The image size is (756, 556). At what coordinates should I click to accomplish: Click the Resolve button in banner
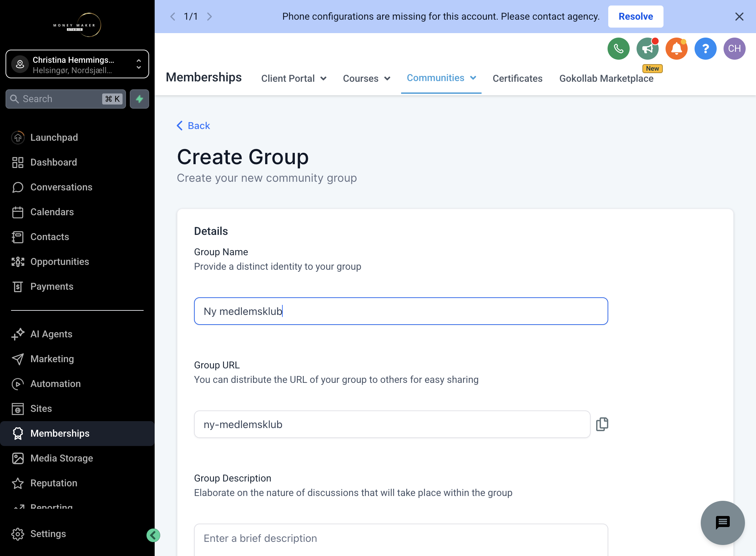click(x=636, y=17)
